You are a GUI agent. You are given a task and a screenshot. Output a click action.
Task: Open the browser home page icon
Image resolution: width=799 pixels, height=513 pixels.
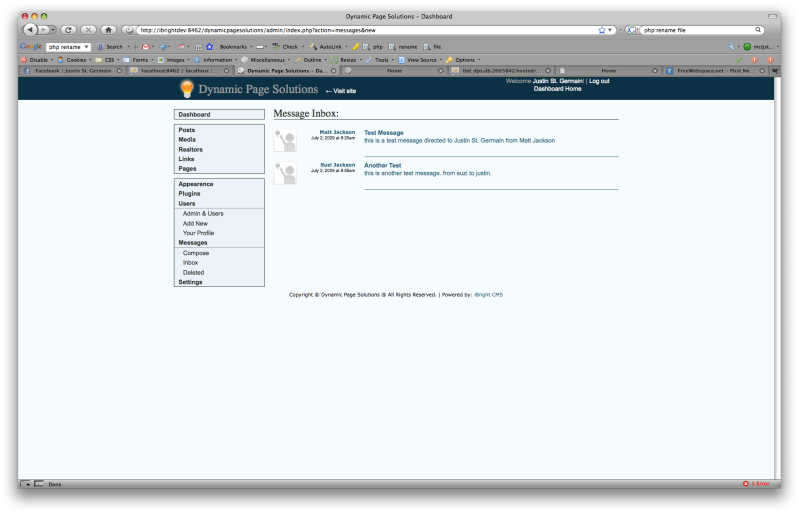click(108, 30)
